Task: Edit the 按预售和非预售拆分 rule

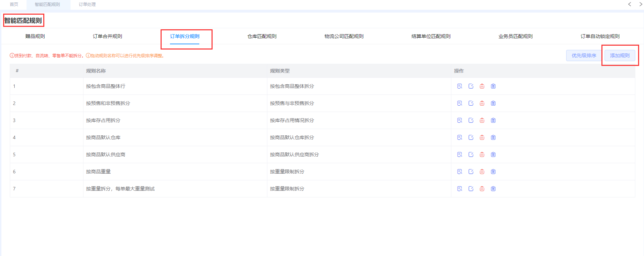Action: pos(471,103)
